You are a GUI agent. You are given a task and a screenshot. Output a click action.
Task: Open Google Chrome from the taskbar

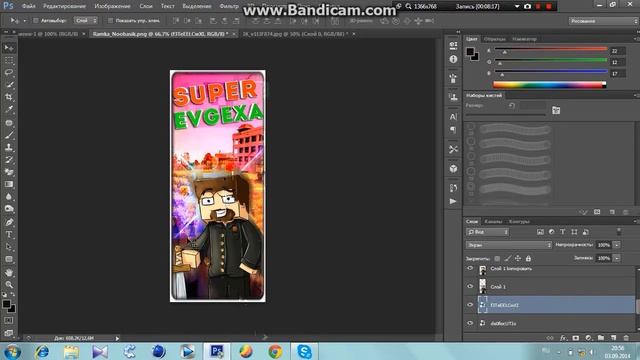[275, 351]
